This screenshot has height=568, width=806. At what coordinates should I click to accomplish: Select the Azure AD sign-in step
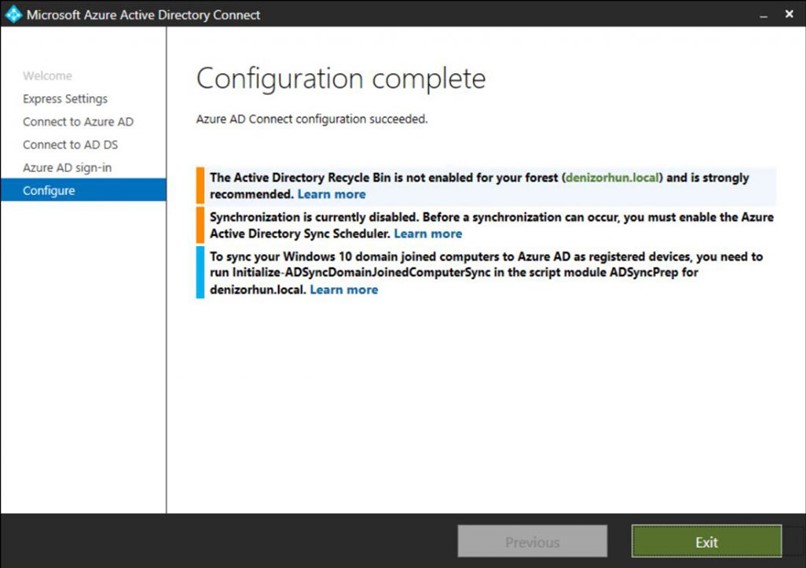[67, 168]
